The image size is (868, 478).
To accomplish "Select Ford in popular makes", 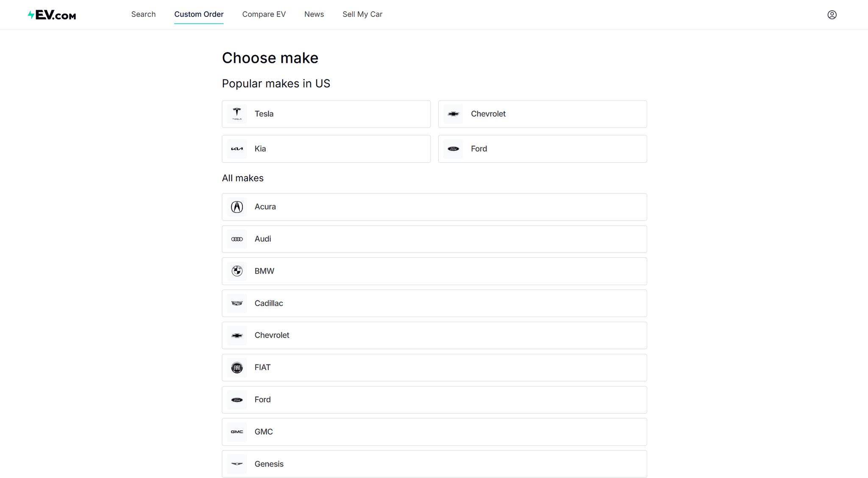I will pos(542,149).
